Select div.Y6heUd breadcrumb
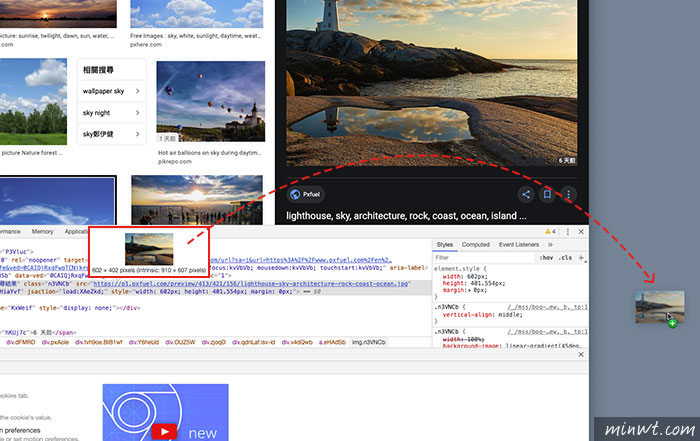700x441 pixels. [144, 342]
